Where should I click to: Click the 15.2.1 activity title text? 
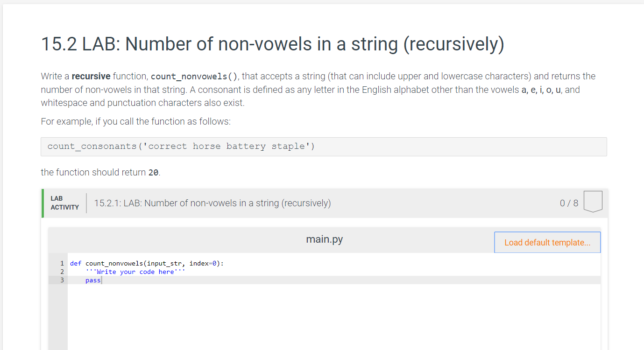click(x=212, y=203)
